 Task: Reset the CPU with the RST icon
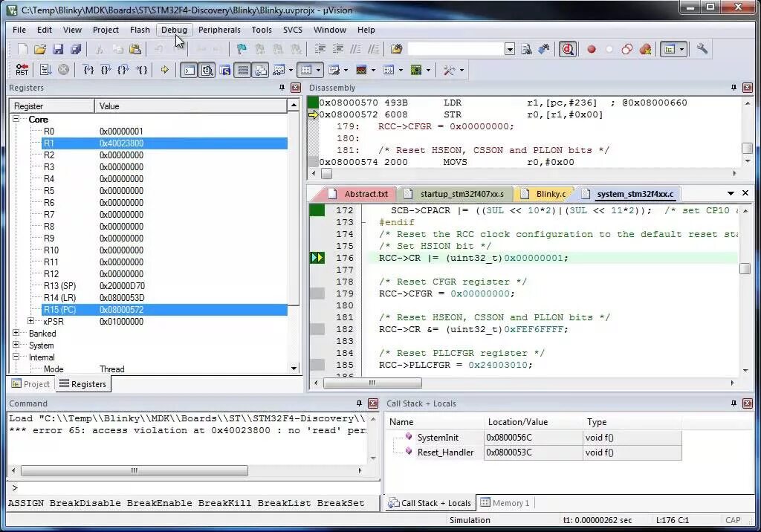pyautogui.click(x=22, y=71)
